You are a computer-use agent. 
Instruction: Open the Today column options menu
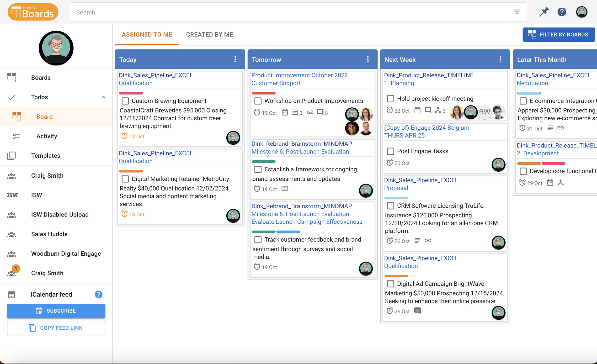(x=235, y=59)
